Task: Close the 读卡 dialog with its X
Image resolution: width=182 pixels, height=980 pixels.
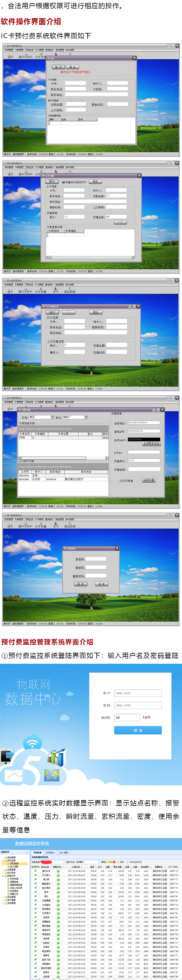Action: click(x=134, y=58)
